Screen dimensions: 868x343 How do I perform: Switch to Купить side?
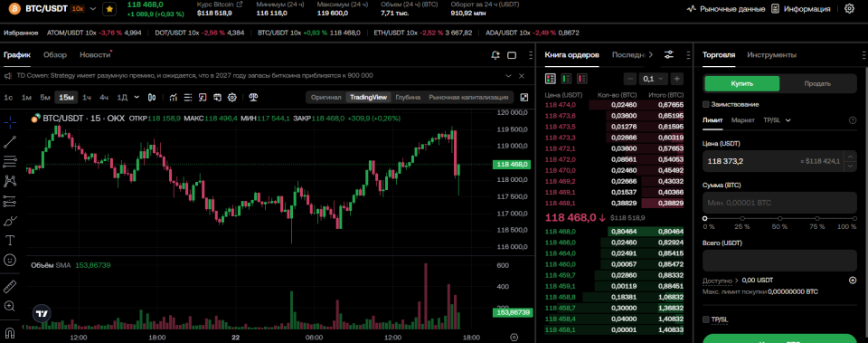[x=741, y=83]
